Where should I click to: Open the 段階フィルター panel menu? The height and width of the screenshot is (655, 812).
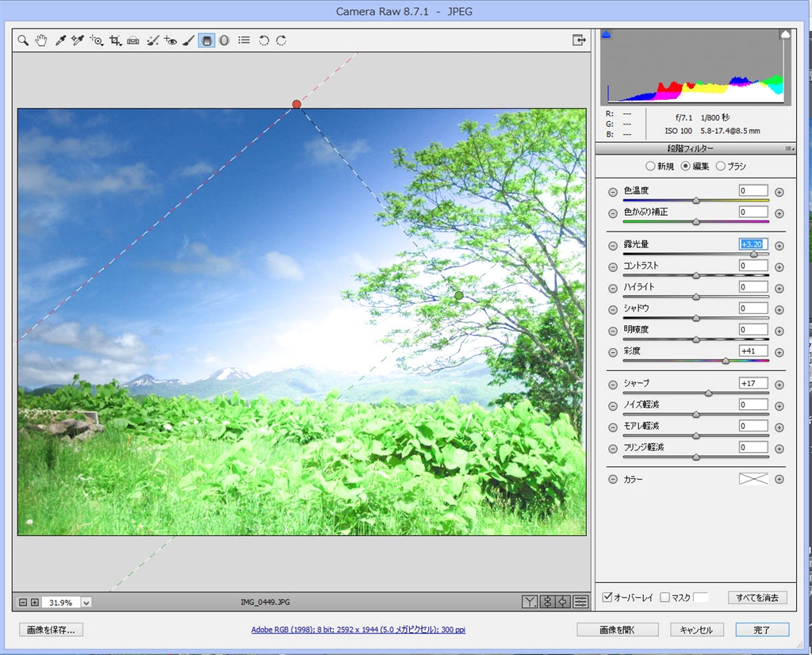point(788,148)
